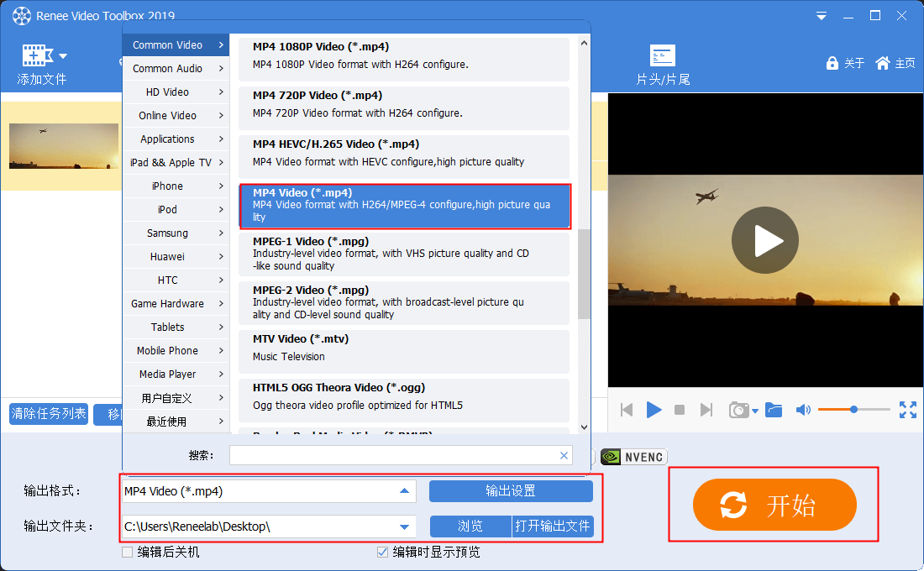Viewport: 924px width, 571px height.
Task: Skip to previous frame in player
Action: 627,410
